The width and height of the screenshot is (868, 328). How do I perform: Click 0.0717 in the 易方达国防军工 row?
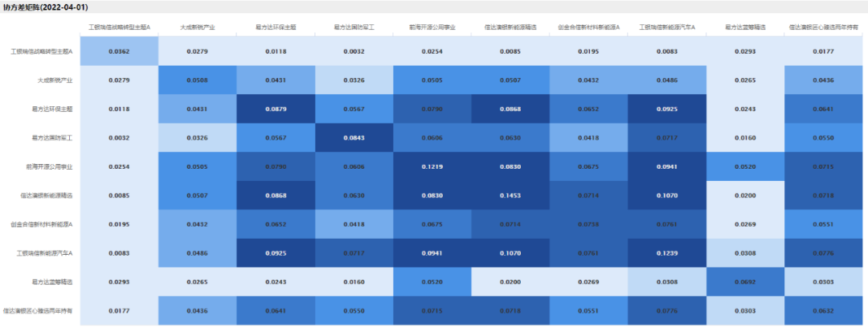tap(666, 137)
